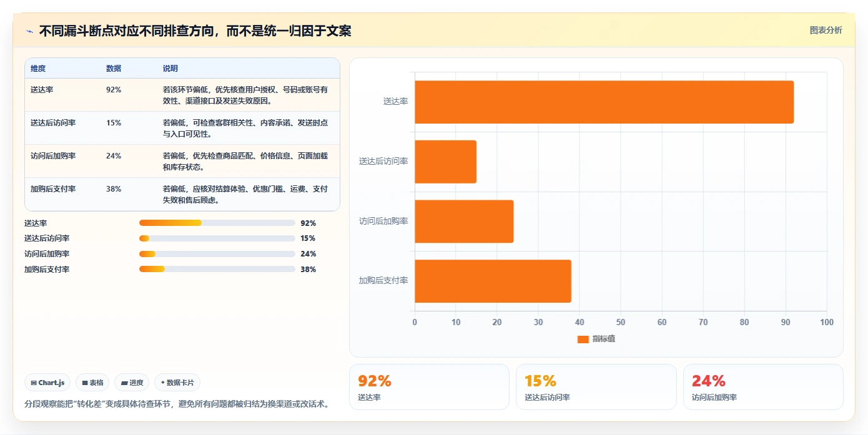This screenshot has width=868, height=435.
Task: Click description mentioning 商品匹配
Action: [x=245, y=161]
